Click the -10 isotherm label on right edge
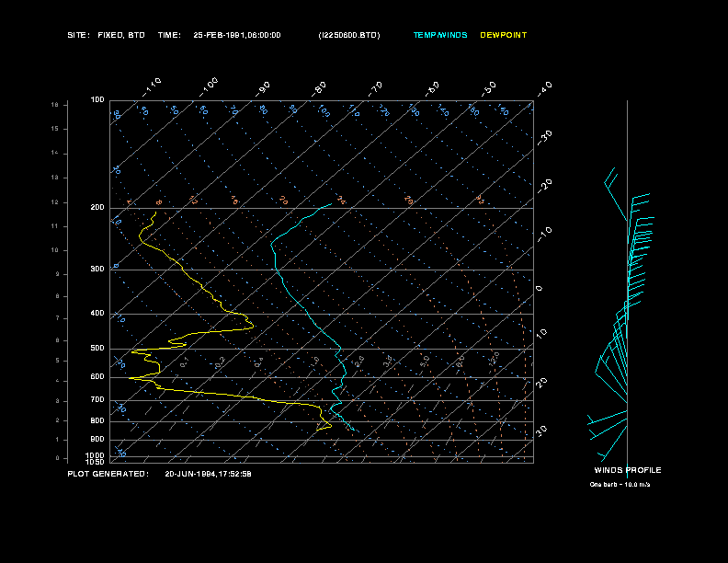728x563 pixels. pyautogui.click(x=544, y=235)
